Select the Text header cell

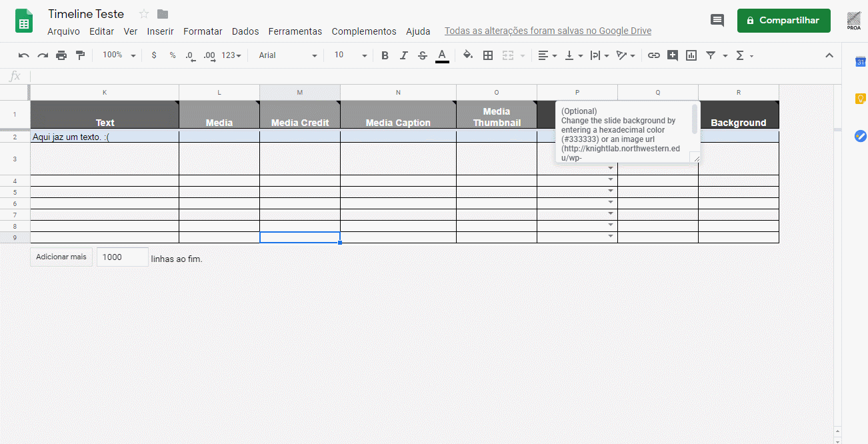[x=105, y=114]
